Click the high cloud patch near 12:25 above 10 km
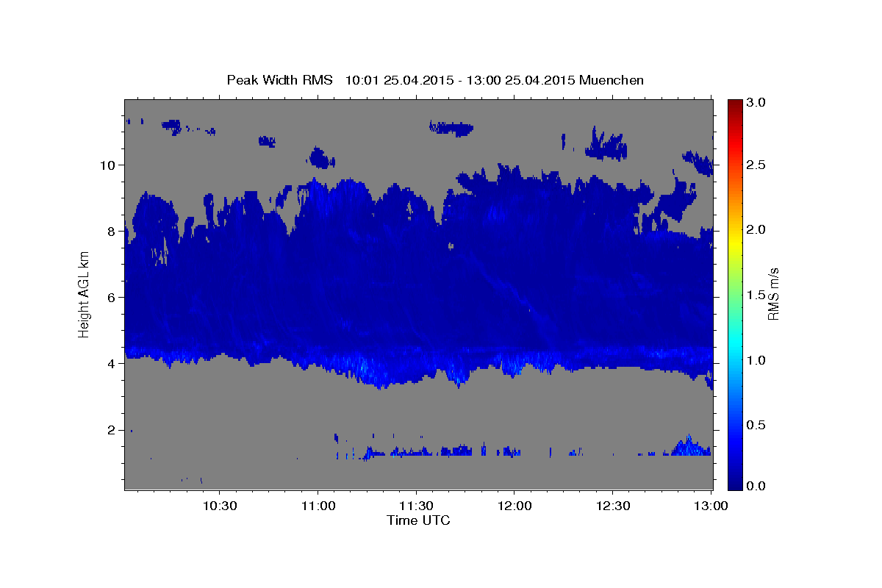 (607, 145)
